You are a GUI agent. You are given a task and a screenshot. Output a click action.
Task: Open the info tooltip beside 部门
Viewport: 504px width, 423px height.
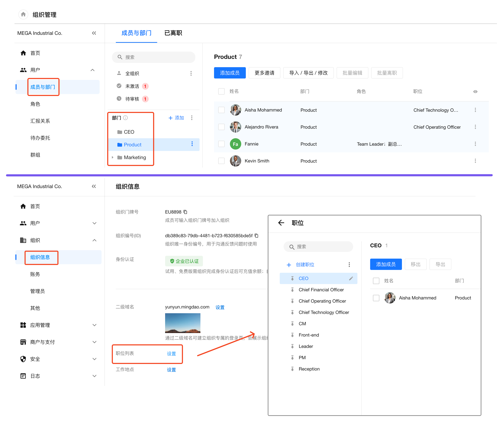tap(125, 118)
